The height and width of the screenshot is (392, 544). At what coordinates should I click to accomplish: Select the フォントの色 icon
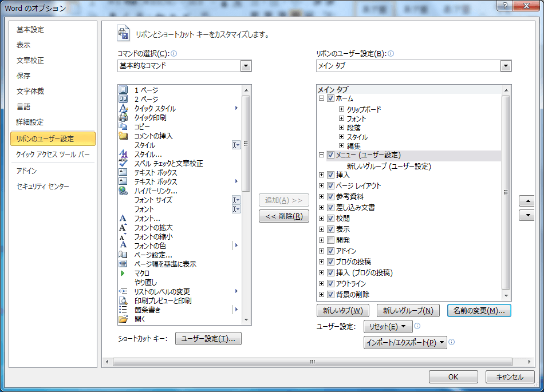[123, 246]
